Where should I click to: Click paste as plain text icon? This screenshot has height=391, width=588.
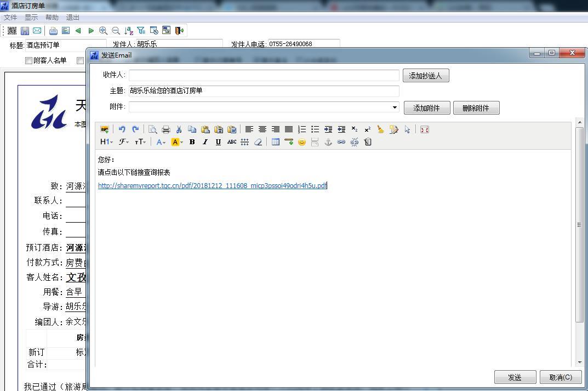pyautogui.click(x=219, y=129)
